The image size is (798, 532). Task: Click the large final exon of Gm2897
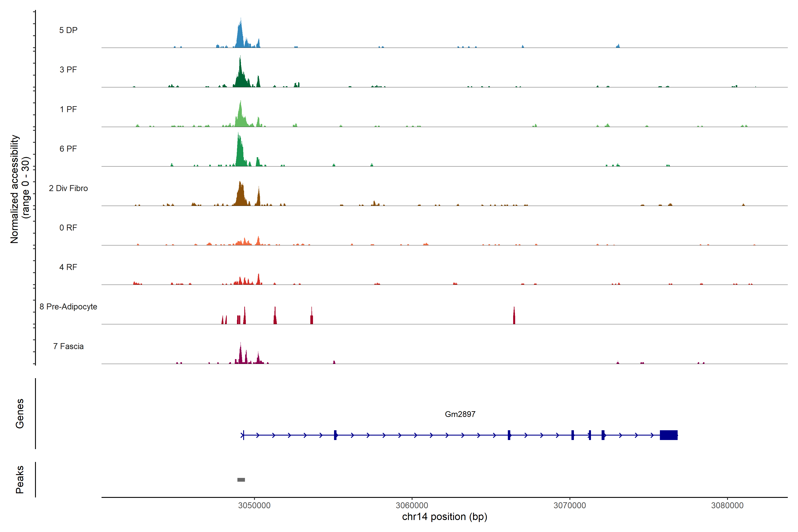pos(668,435)
